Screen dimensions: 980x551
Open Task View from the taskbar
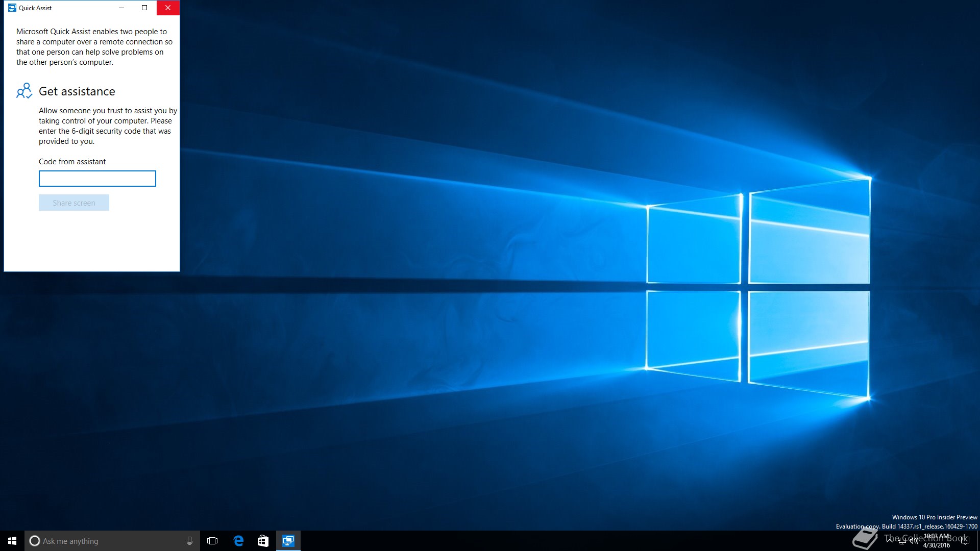(212, 541)
